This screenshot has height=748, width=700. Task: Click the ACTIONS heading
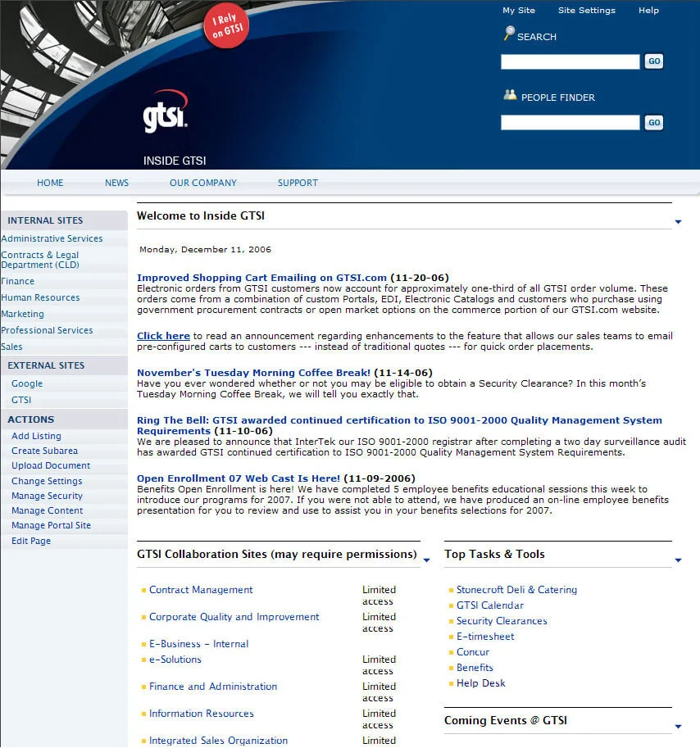[31, 419]
